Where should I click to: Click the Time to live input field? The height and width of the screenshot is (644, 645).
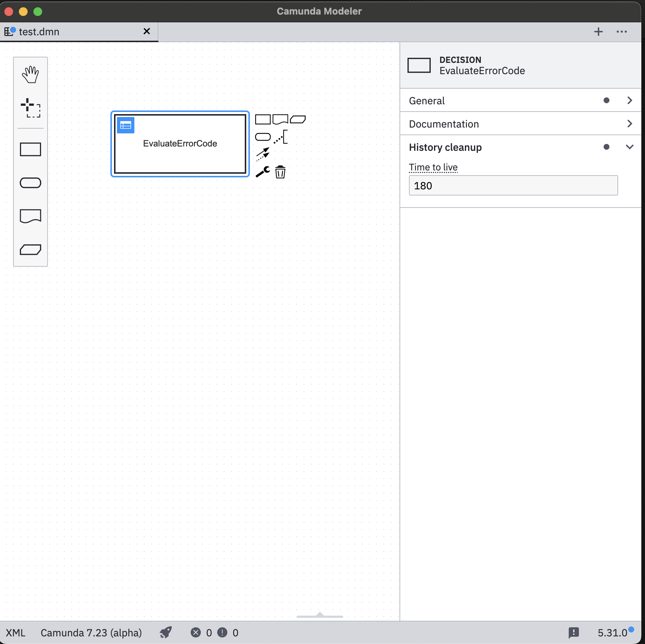513,185
